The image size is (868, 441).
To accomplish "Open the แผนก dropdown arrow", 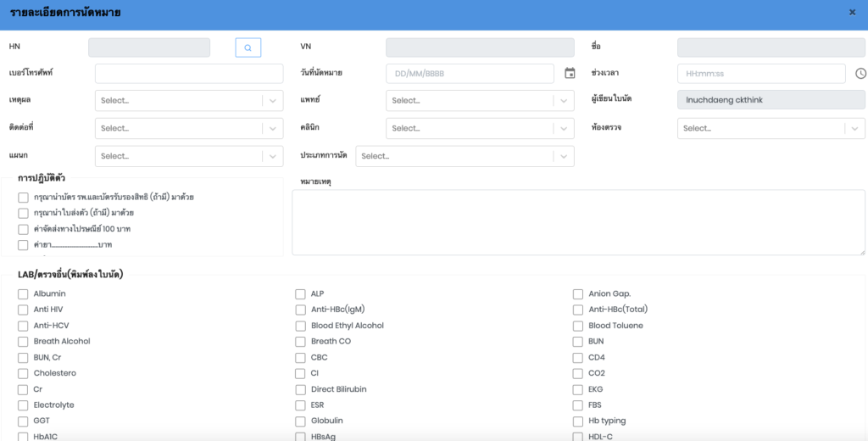I will pos(272,156).
